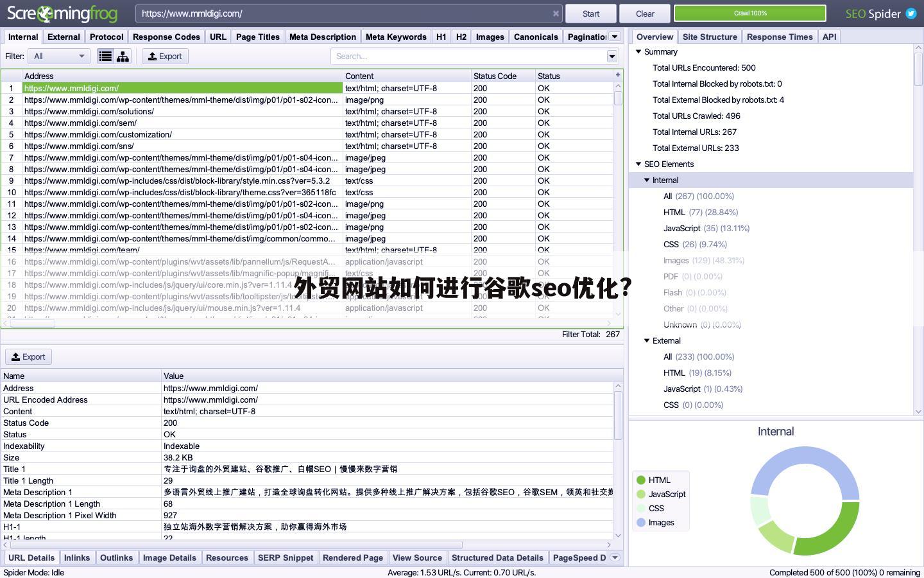Open the search options dropdown arrow
The height and width of the screenshot is (578, 924).
point(612,57)
